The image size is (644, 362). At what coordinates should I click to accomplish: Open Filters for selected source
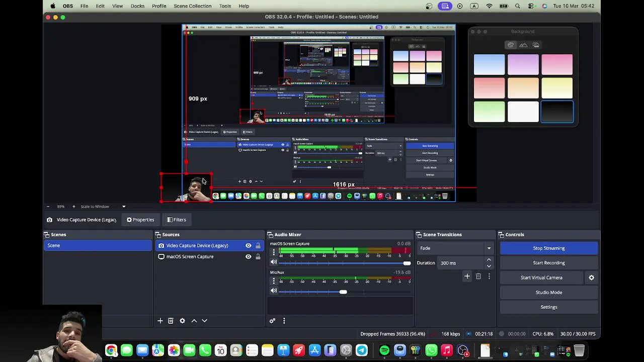tap(177, 220)
